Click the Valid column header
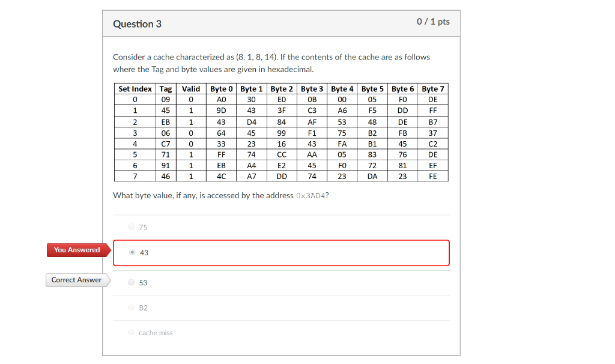615x364 pixels. tap(191, 89)
